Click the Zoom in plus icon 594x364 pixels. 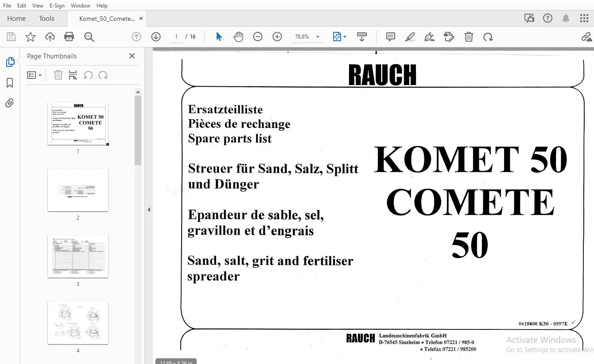[277, 37]
